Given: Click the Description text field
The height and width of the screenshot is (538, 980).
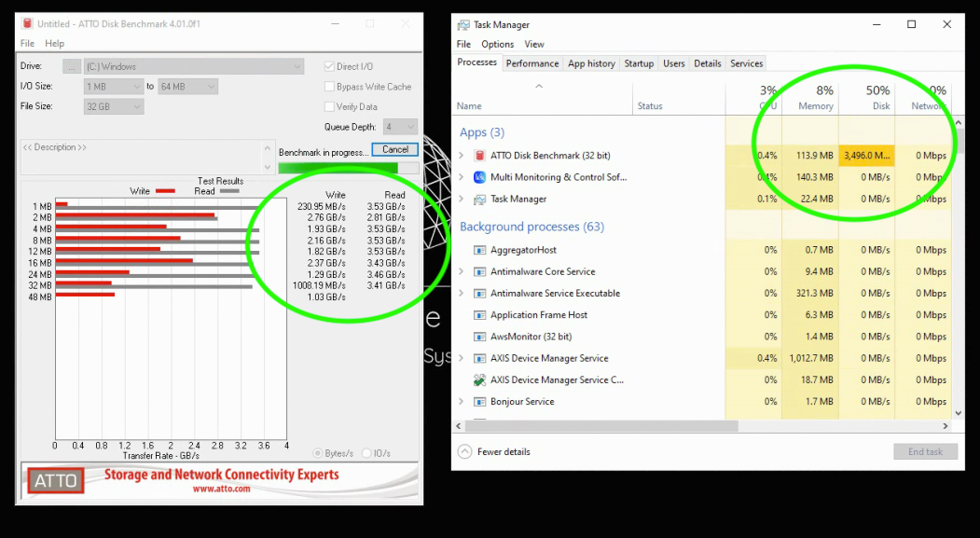Looking at the screenshot, I should pyautogui.click(x=140, y=157).
